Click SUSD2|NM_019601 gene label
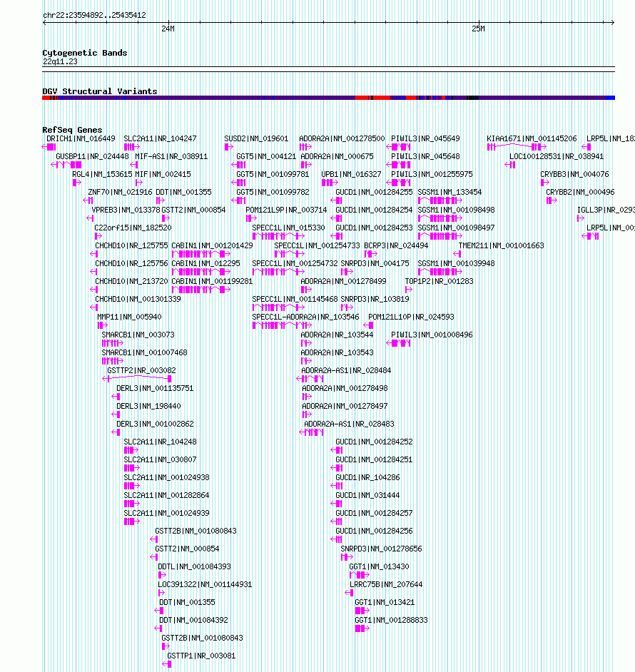Screen dimensions: 635x672 click(256, 139)
